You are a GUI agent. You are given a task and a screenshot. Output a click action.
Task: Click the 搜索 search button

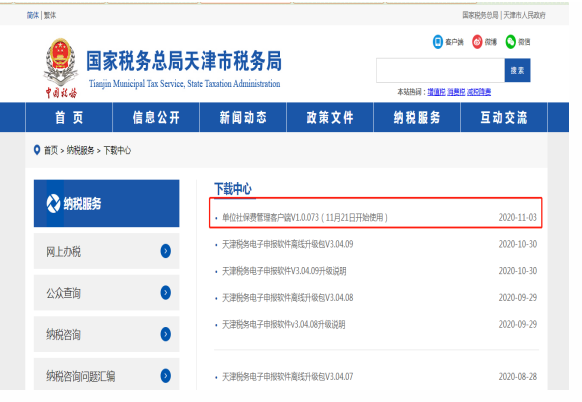click(517, 70)
